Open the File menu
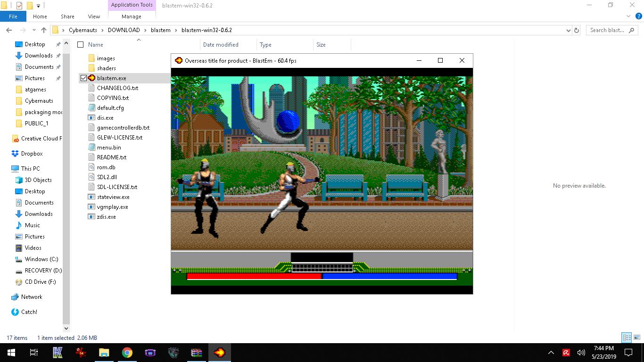This screenshot has width=644, height=362. tap(13, 16)
